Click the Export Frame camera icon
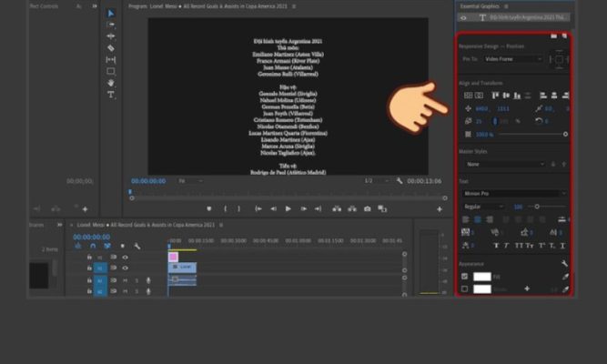The image size is (607, 364). pos(368,208)
